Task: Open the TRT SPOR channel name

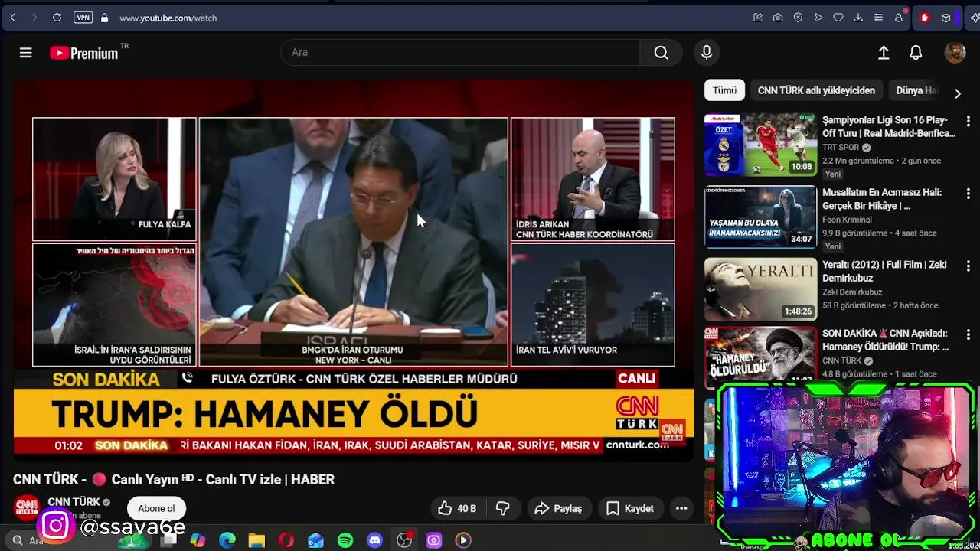Action: (841, 148)
